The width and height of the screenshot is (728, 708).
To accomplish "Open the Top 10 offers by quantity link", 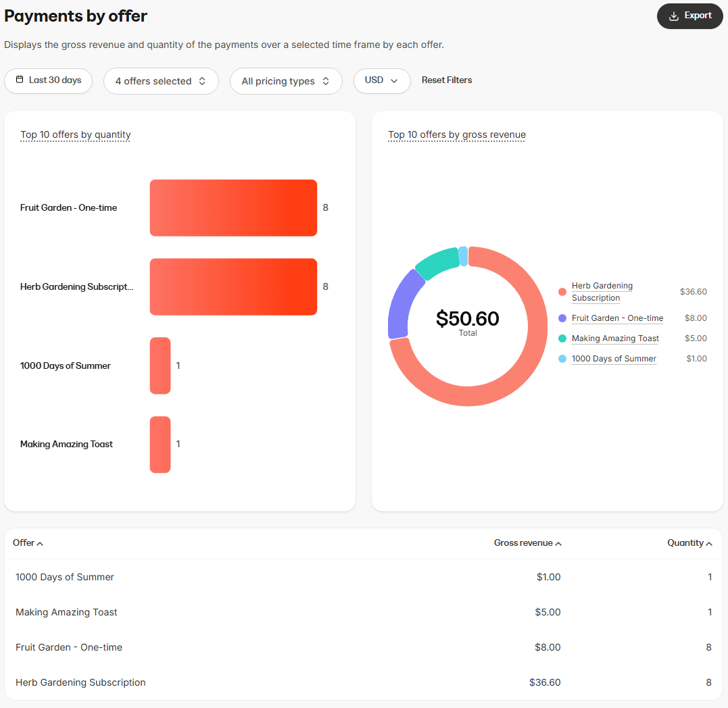I will point(75,135).
